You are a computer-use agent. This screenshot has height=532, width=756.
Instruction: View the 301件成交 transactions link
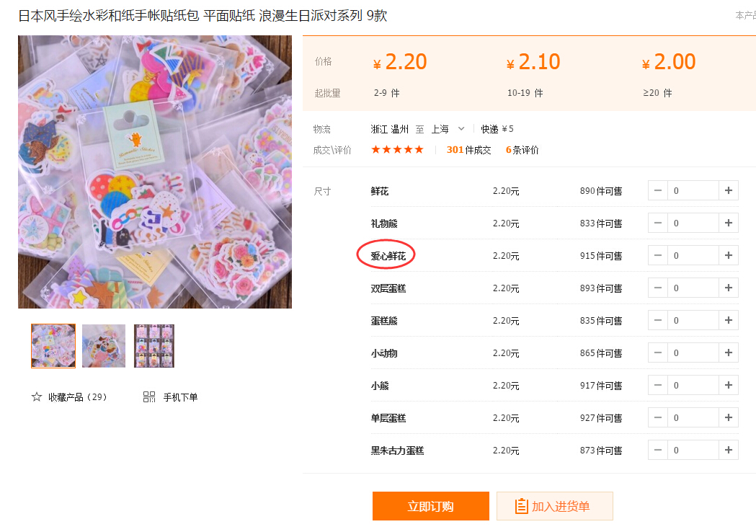pyautogui.click(x=468, y=150)
